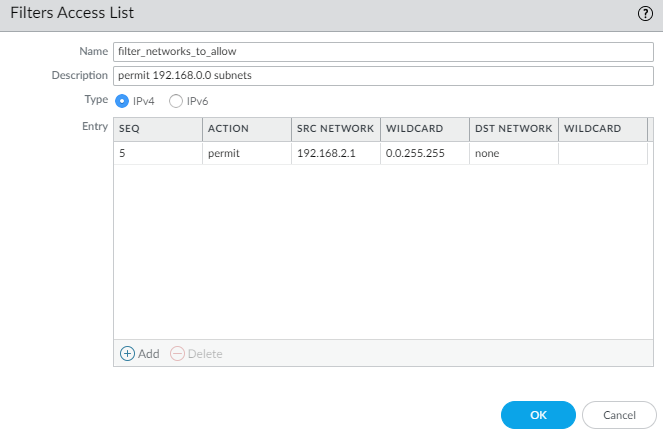Select sequence number 5 in entry row
Image resolution: width=663 pixels, height=440 pixels.
coord(122,154)
